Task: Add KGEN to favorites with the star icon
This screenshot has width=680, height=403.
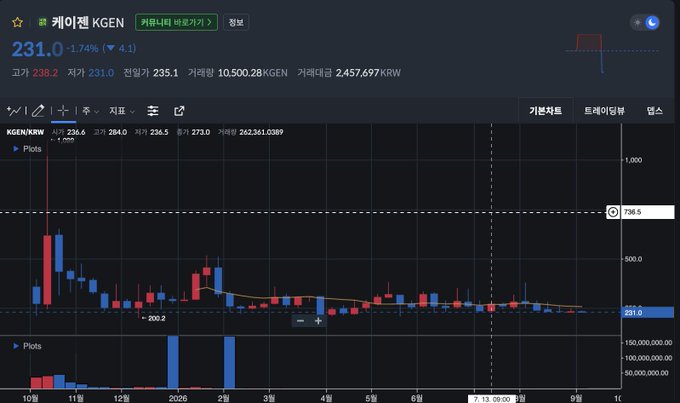Action: (17, 22)
